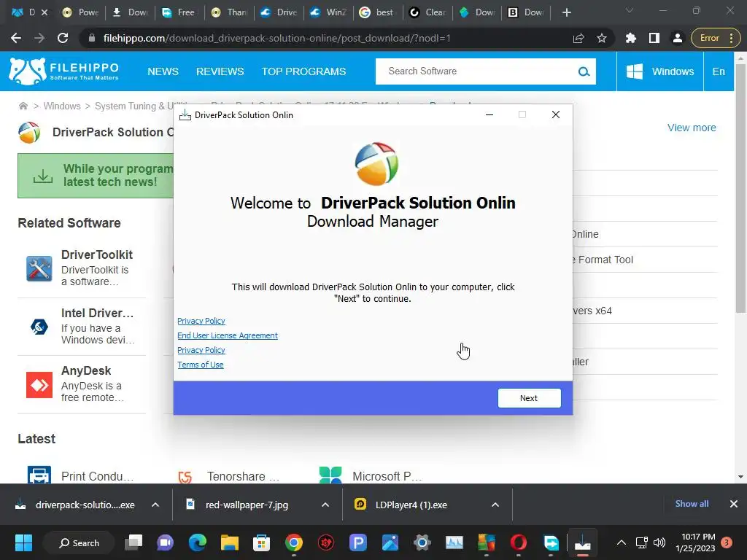Expand red-wallpaper-7.jpg download options
The image size is (747, 560).
(325, 505)
